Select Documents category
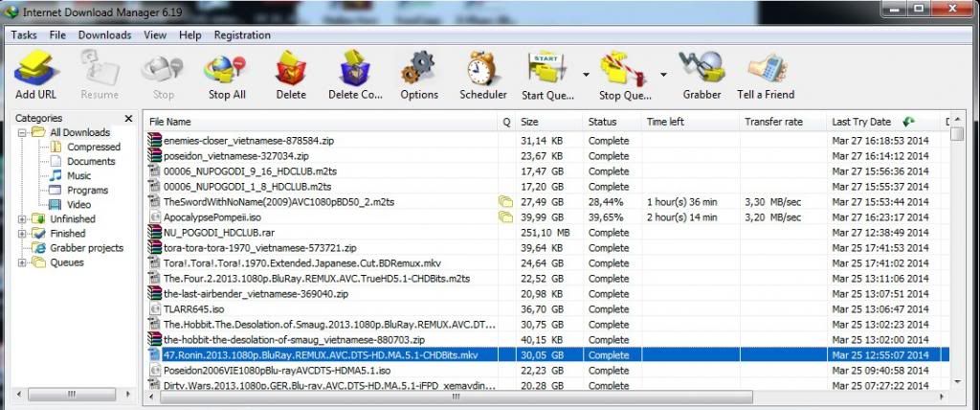 point(91,162)
